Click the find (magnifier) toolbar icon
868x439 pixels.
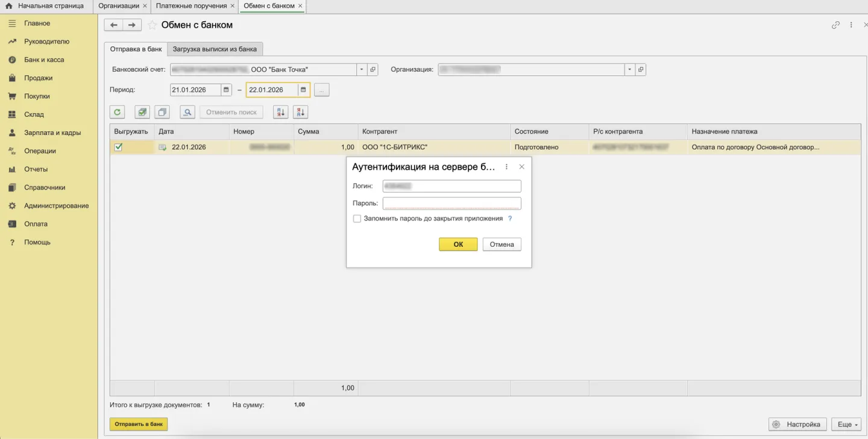pos(187,112)
